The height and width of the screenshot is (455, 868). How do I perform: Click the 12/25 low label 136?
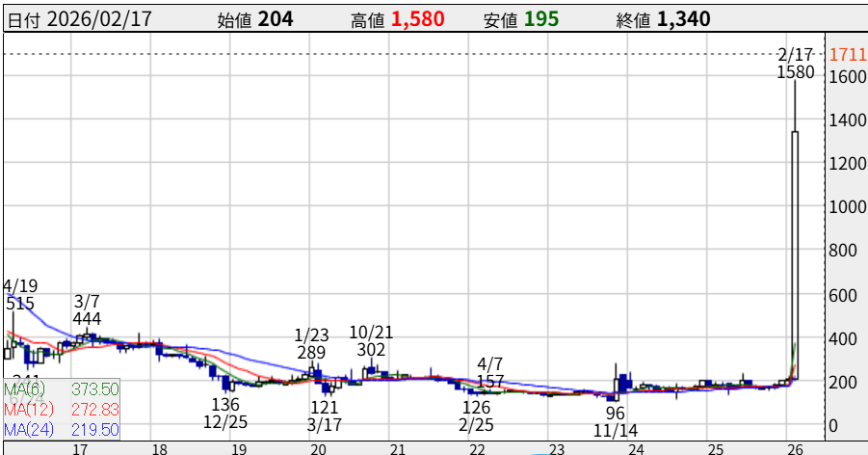click(225, 404)
